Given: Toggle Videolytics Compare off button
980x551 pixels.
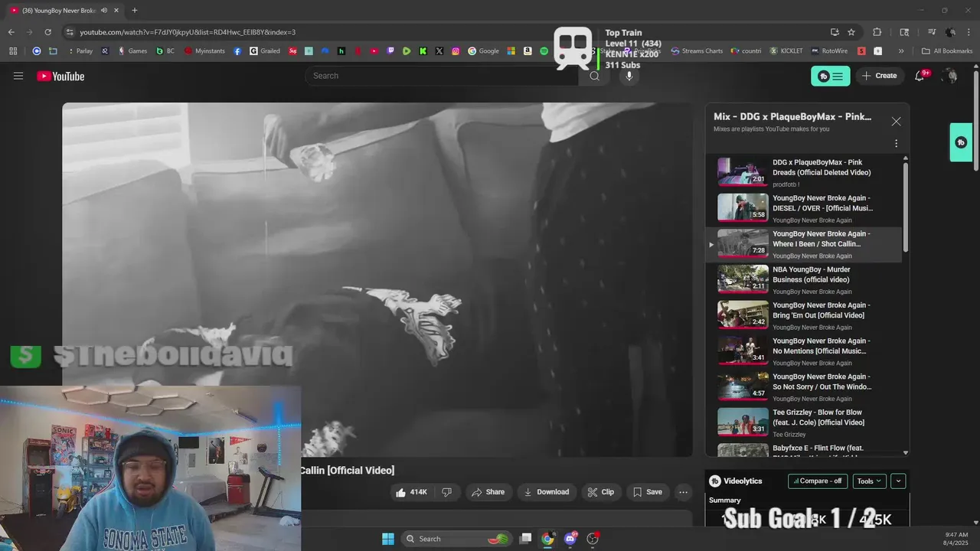Looking at the screenshot, I should (x=818, y=481).
